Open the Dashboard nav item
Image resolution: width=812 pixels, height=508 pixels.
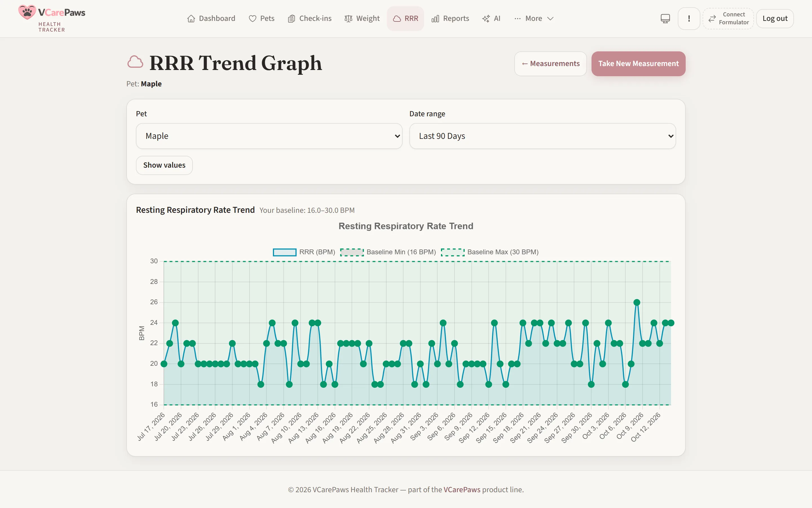(211, 18)
